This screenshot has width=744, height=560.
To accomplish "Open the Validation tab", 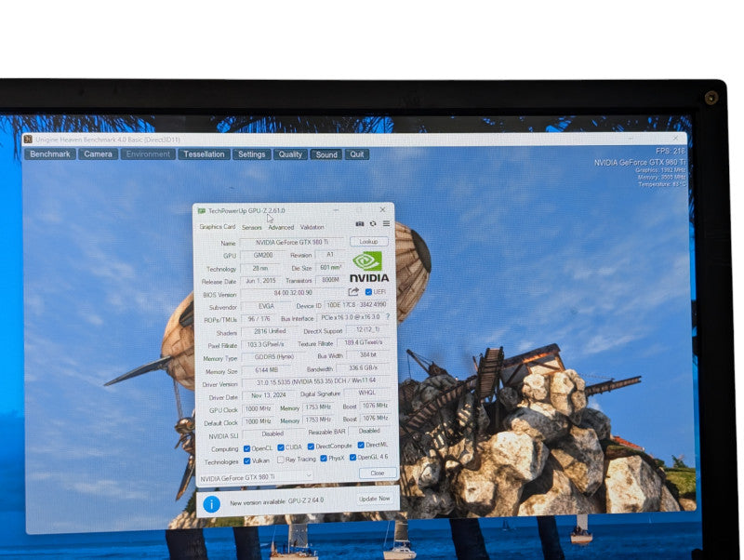I will (x=312, y=227).
